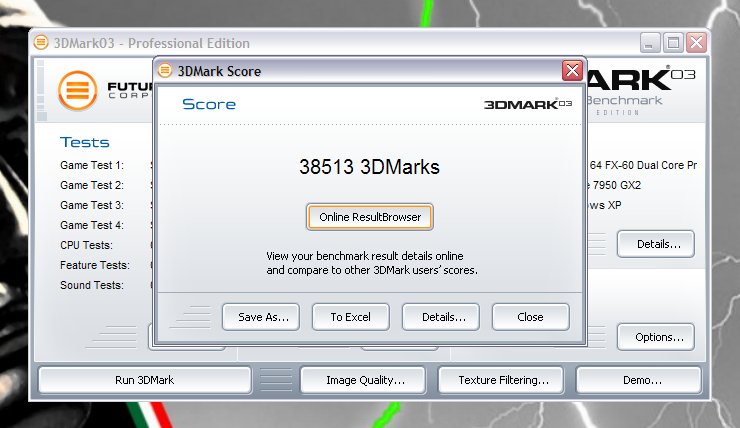Launch the Demo from the main window

639,380
